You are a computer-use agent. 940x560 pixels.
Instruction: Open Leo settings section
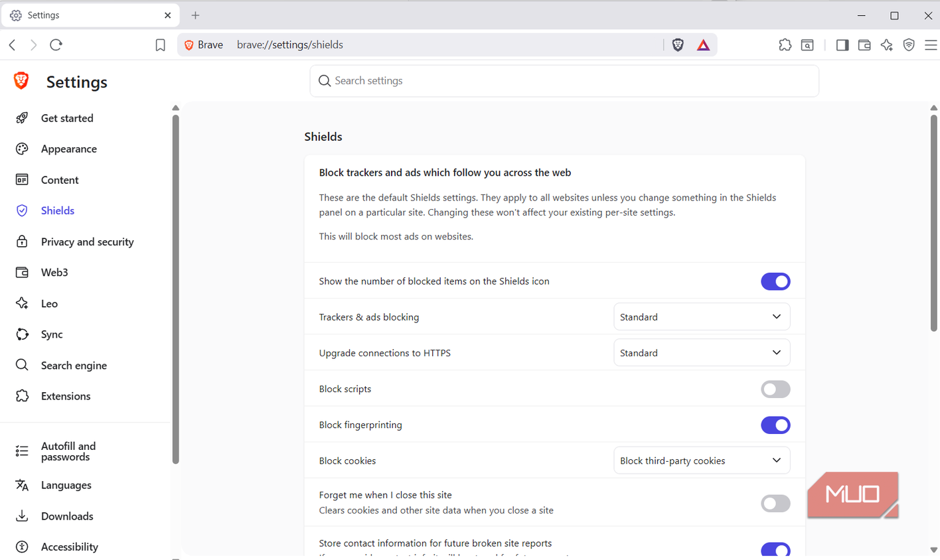click(x=49, y=303)
